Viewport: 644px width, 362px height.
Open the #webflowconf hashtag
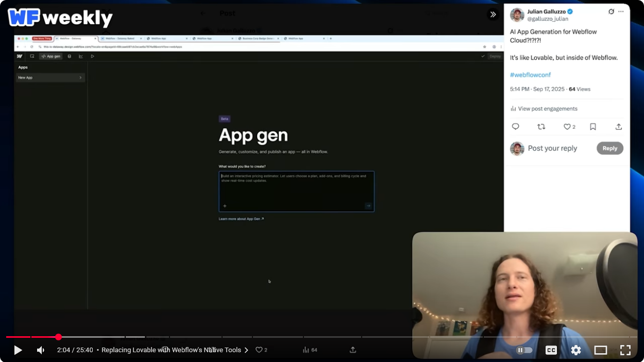[x=530, y=75]
